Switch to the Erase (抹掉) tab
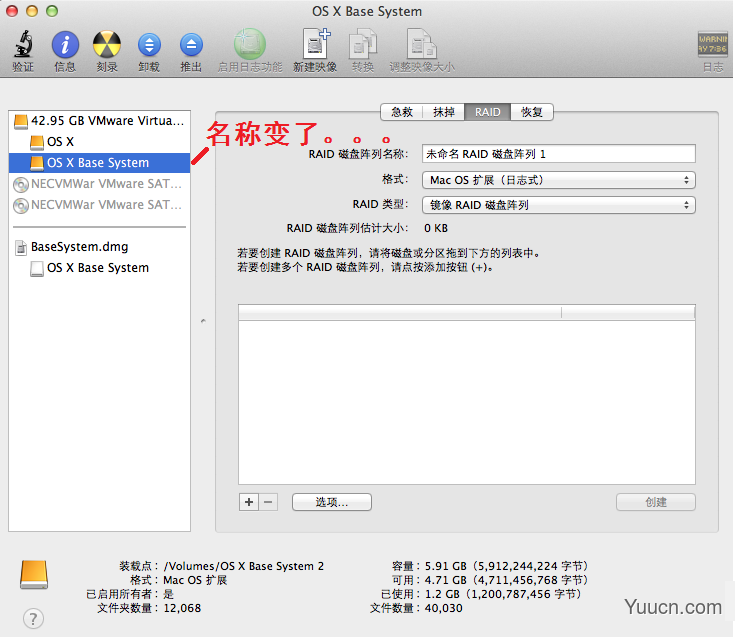Viewport: 735px width, 637px height. coord(443,112)
